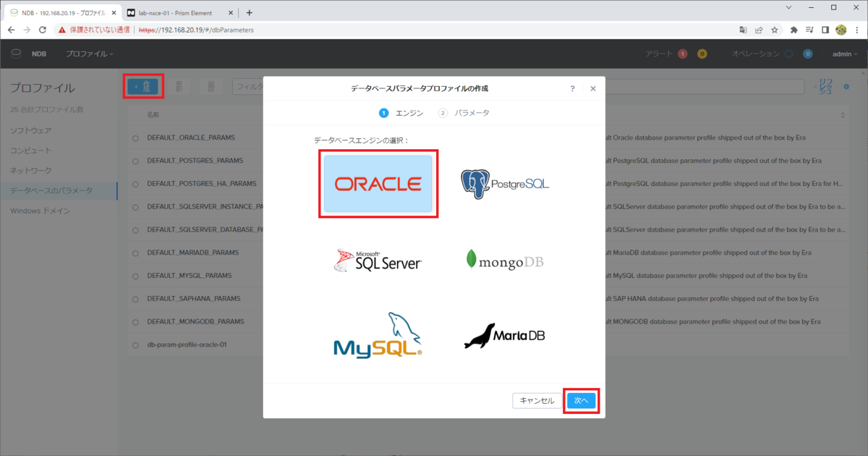Select DEFAULT_POSTGRES_PARAMS radio button
This screenshot has width=868, height=456.
[x=135, y=161]
